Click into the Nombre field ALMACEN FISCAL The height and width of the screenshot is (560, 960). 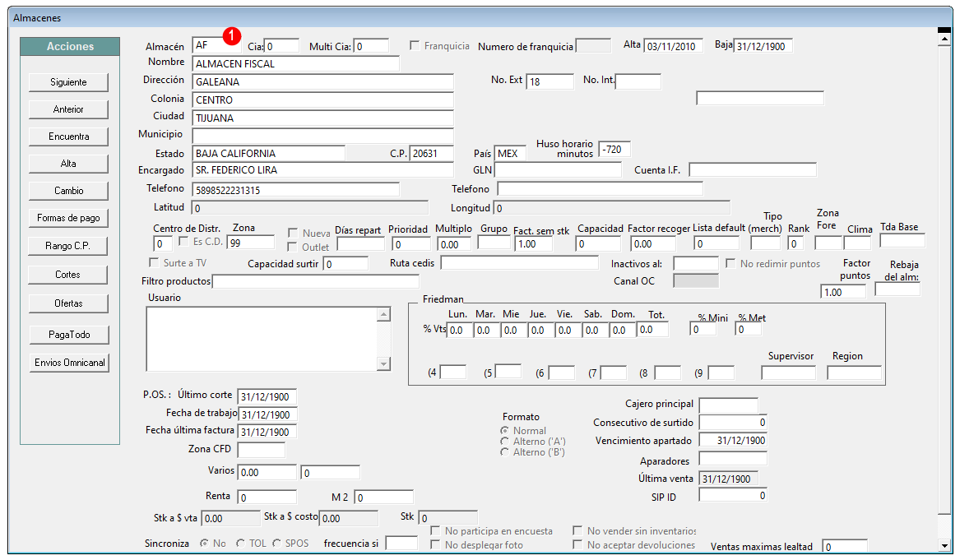pyautogui.click(x=295, y=63)
